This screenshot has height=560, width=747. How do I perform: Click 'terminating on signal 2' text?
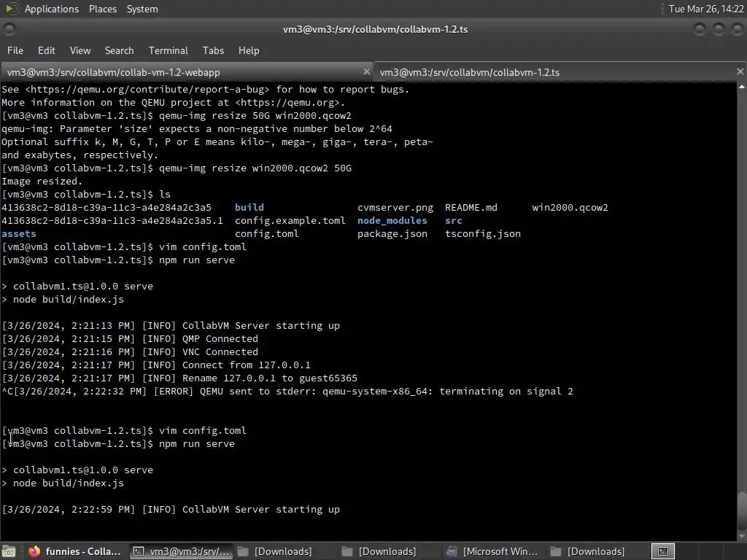506,392
